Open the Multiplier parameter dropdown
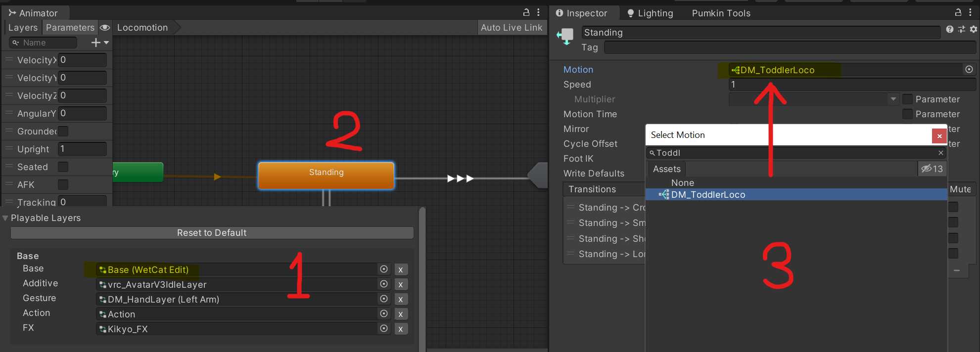This screenshot has width=980, height=352. (x=893, y=99)
